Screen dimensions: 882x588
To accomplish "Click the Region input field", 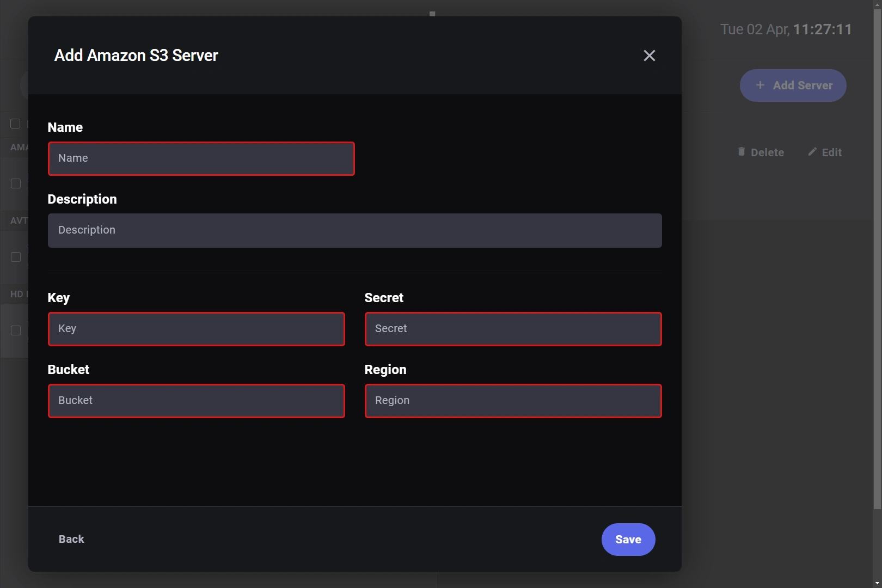I will 513,401.
